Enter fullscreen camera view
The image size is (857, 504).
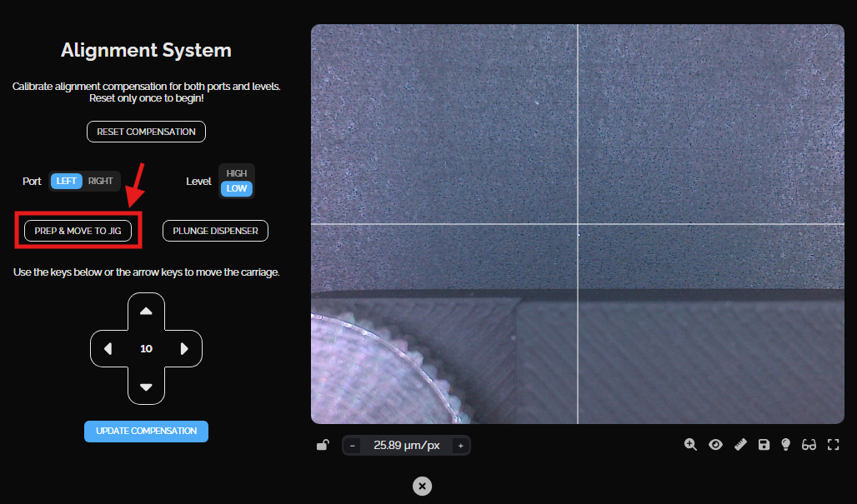pos(833,445)
